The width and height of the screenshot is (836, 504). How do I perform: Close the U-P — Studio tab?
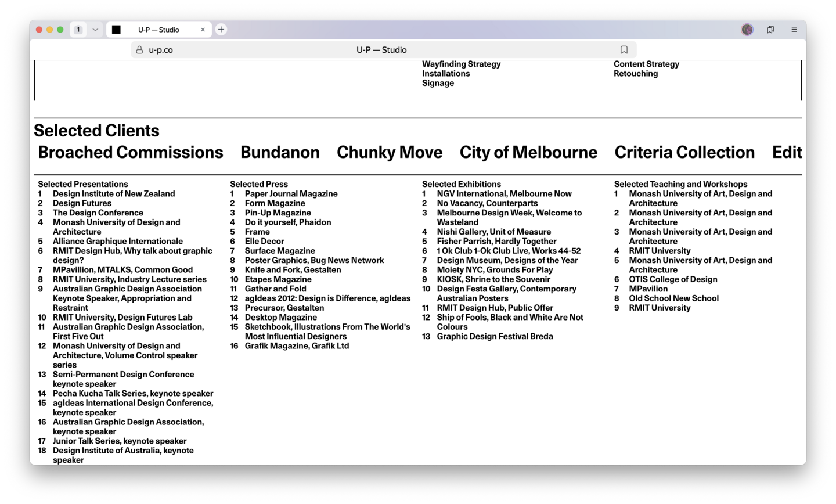tap(203, 30)
